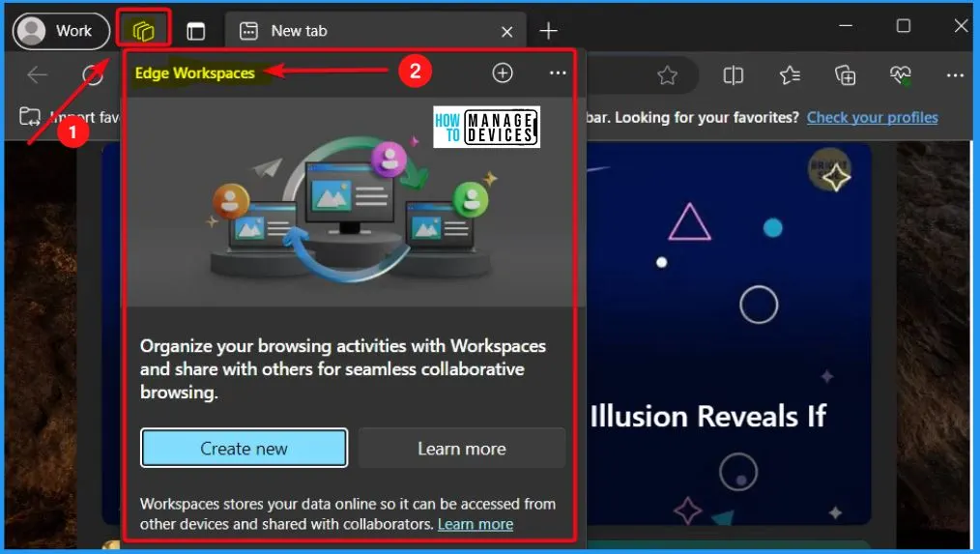This screenshot has width=980, height=554.
Task: Open the Collections icon
Action: tap(846, 75)
